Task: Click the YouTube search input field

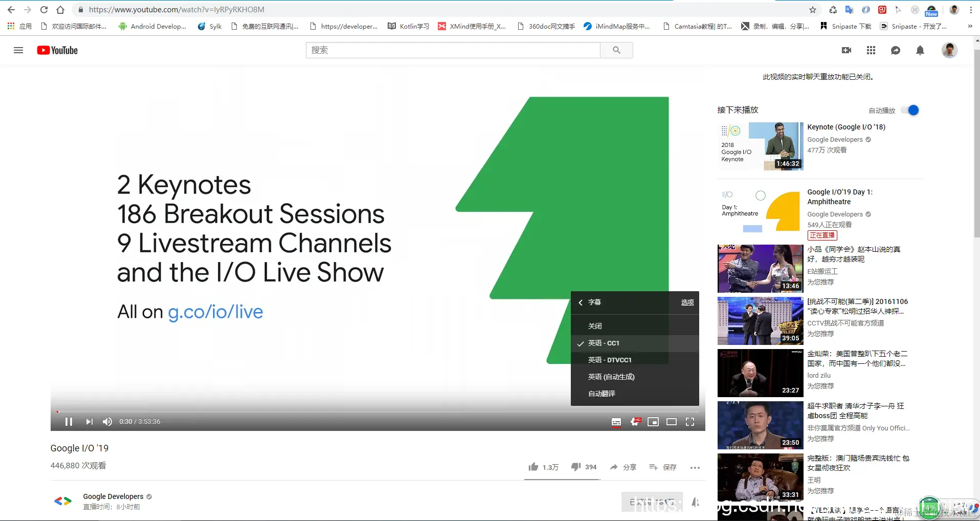Action: (453, 50)
